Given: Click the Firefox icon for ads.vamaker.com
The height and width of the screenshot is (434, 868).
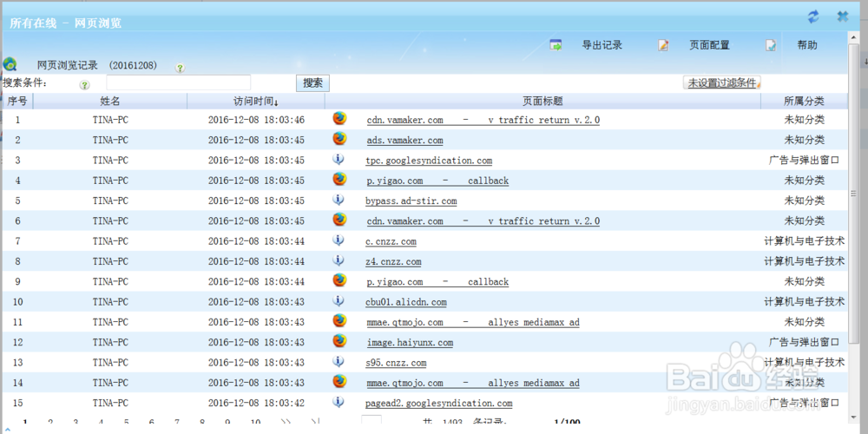Looking at the screenshot, I should [x=339, y=139].
